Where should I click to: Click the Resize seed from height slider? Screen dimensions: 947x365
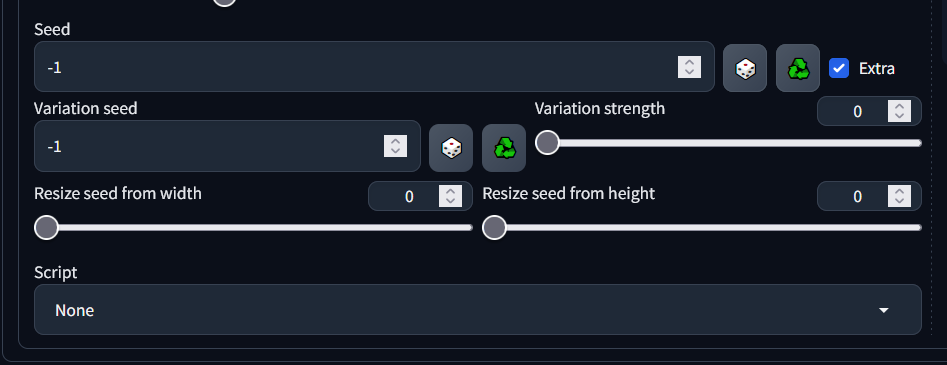point(702,228)
